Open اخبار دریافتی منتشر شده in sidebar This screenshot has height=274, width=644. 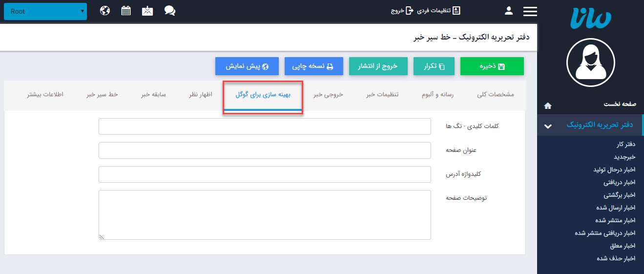605,233
